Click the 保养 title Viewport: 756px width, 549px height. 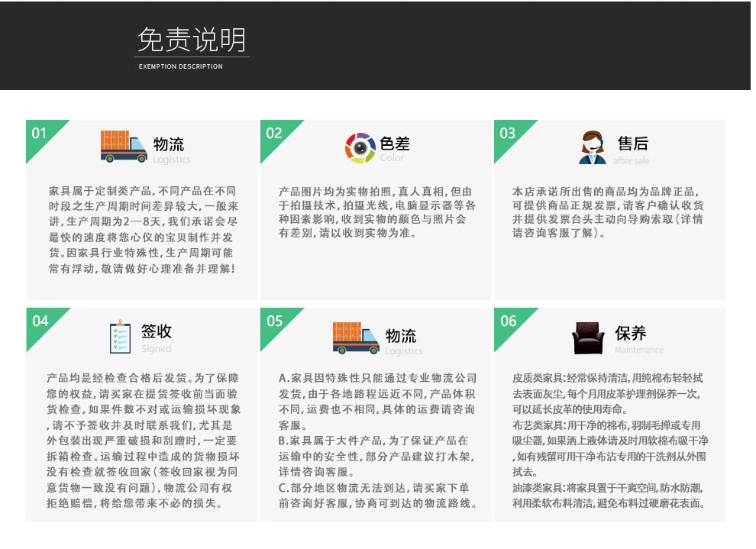(631, 333)
